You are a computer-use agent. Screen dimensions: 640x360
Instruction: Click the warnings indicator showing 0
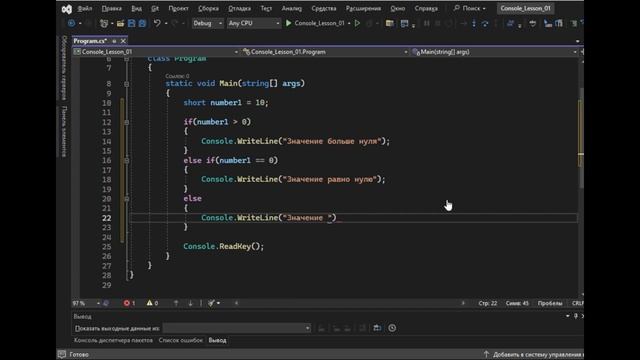click(152, 303)
